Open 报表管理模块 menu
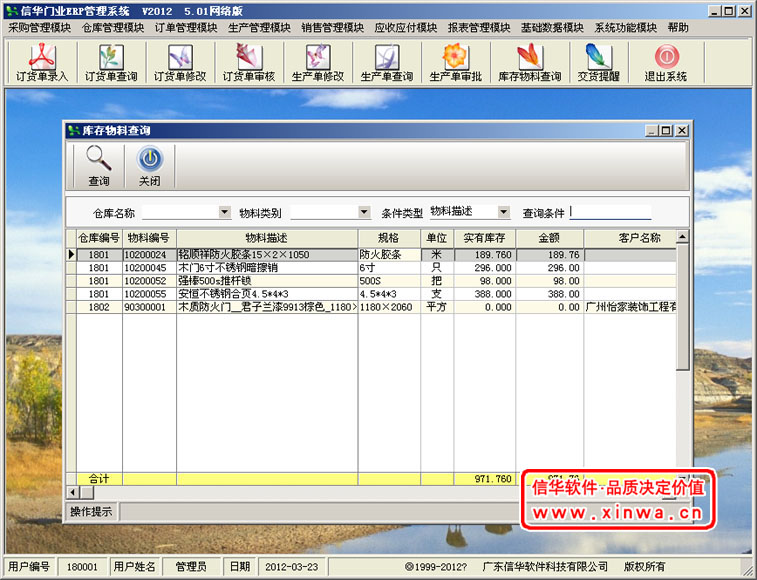 479,28
